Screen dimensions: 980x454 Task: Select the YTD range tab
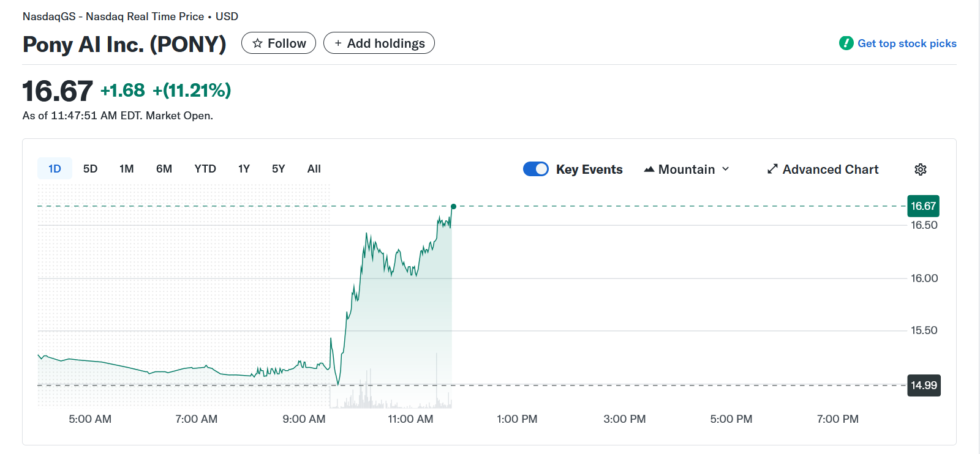point(205,169)
